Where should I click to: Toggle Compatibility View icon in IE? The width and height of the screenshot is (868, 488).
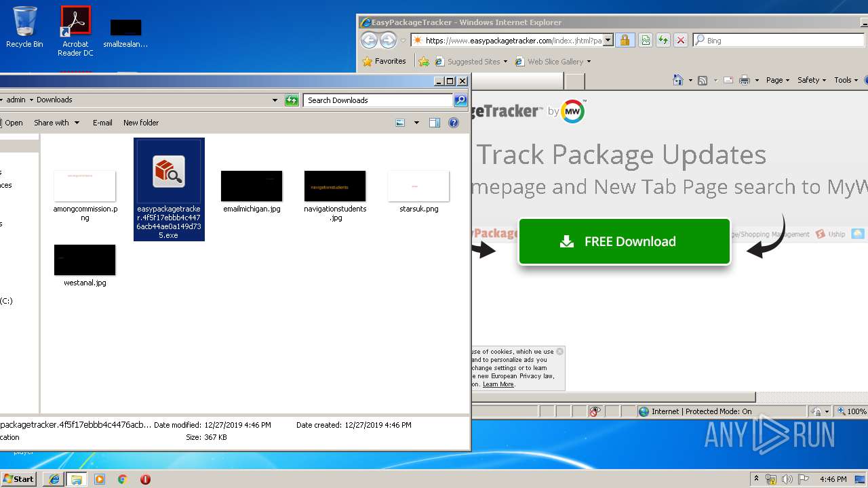click(x=645, y=41)
